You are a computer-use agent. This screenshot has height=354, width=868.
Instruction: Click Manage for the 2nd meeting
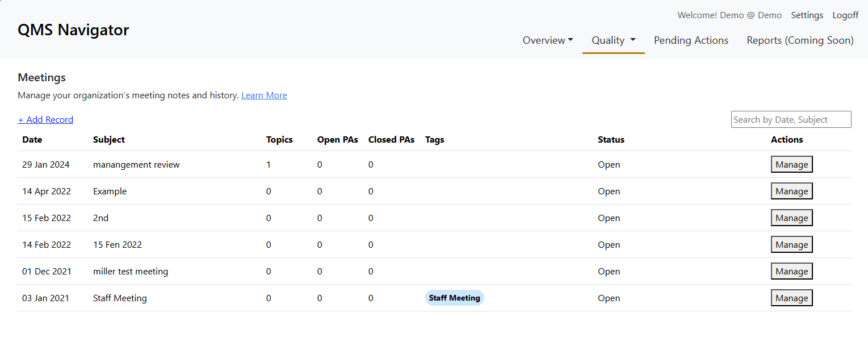pos(791,218)
